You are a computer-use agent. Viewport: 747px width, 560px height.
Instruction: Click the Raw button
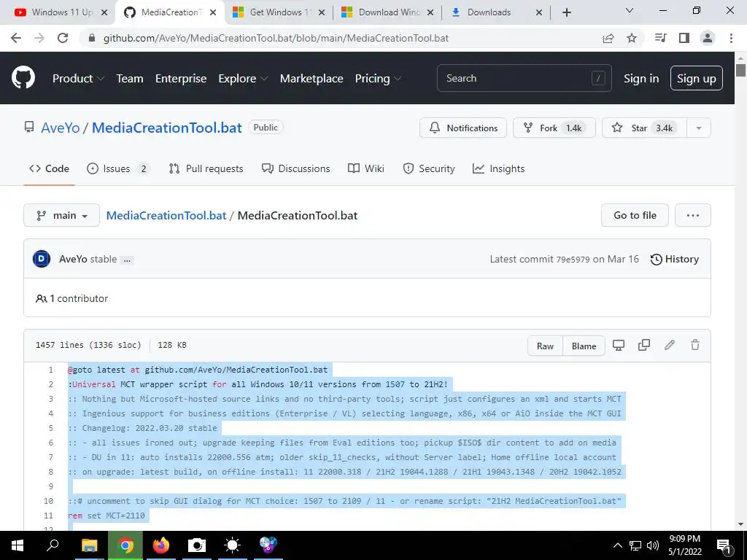pyautogui.click(x=546, y=346)
